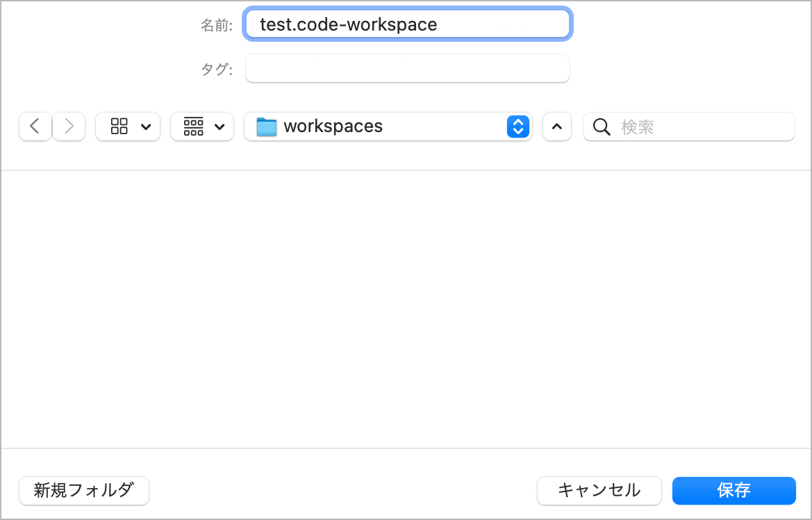The height and width of the screenshot is (520, 812).
Task: Click the empty file list area
Action: click(x=406, y=309)
